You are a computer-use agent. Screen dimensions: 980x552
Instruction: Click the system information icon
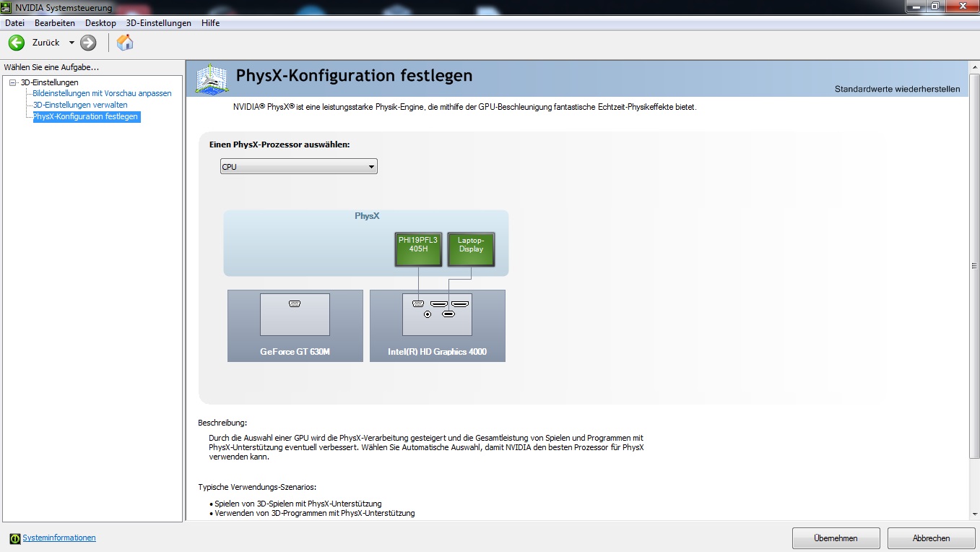(x=15, y=538)
